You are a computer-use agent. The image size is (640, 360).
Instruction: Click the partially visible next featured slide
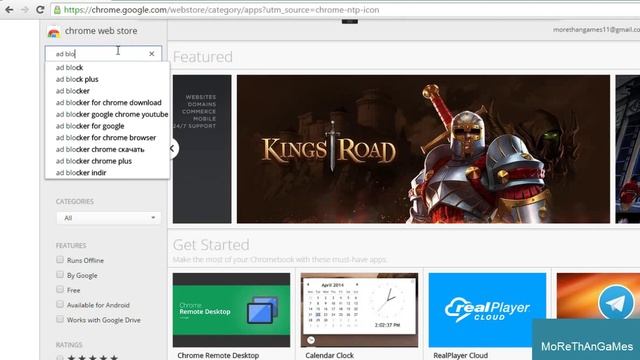[x=628, y=149]
